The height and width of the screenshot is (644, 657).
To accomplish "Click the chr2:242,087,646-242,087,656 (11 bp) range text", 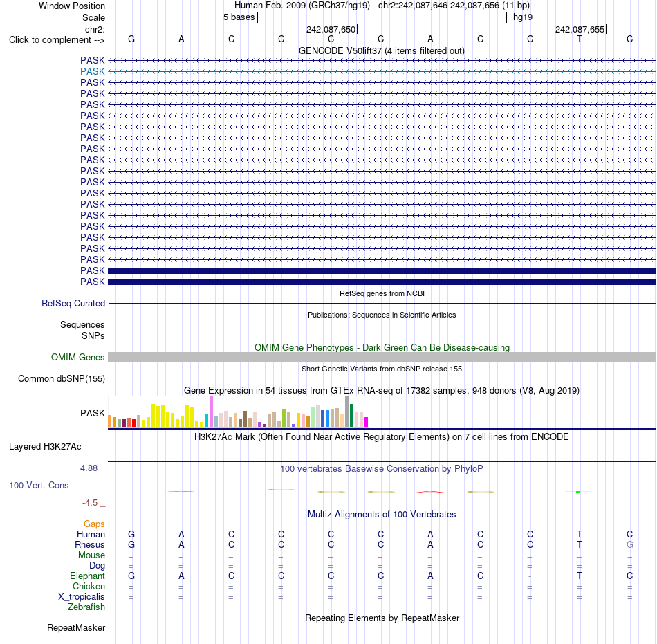I will (454, 6).
